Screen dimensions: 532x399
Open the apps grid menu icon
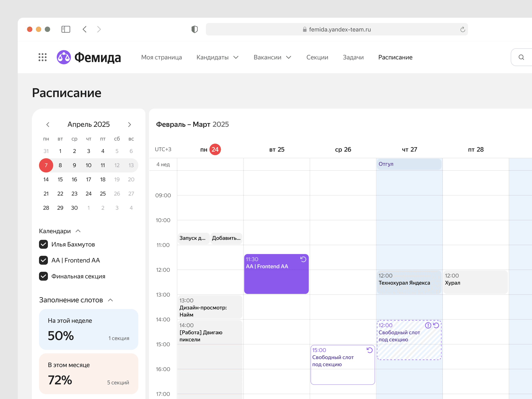43,57
